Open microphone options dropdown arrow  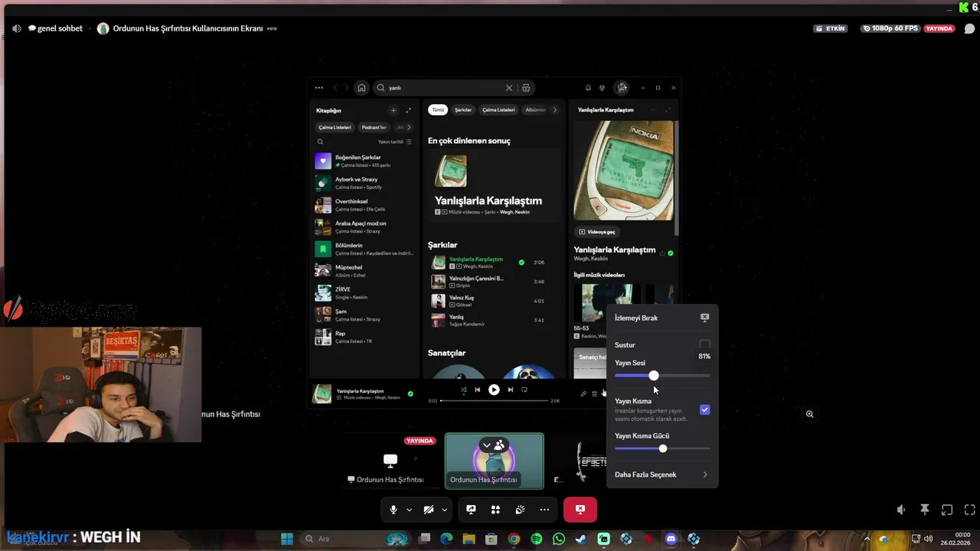coord(409,510)
